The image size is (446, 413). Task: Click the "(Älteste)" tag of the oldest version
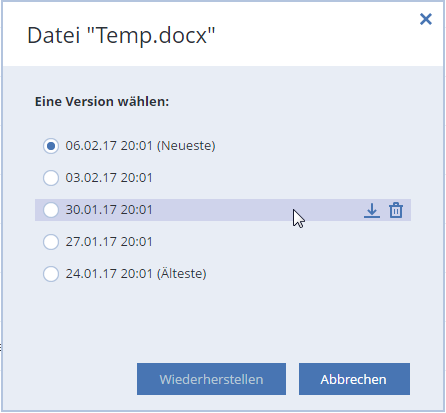tap(182, 273)
